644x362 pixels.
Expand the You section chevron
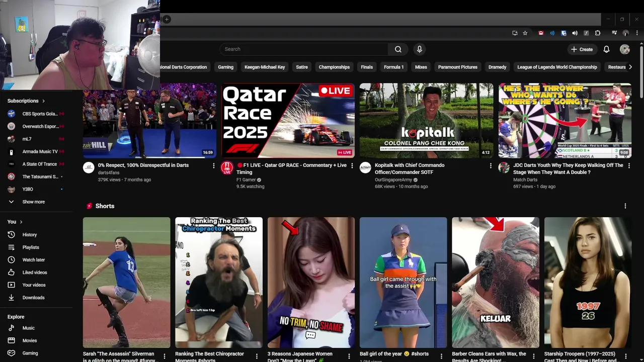[21, 222]
